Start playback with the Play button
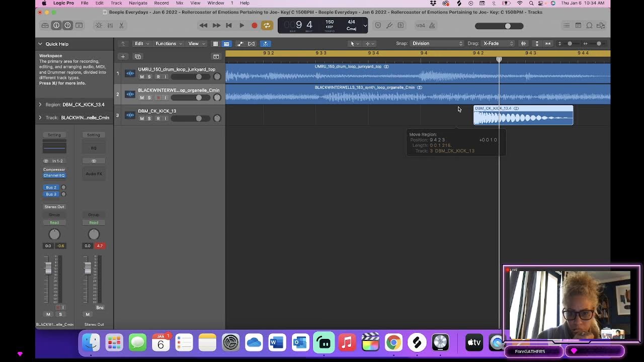The width and height of the screenshot is (644, 362). click(242, 25)
